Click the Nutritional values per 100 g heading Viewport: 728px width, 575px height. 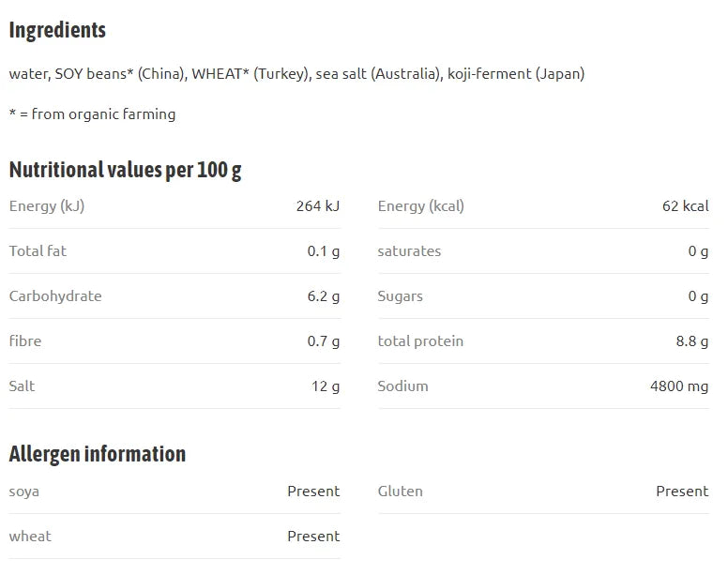tap(126, 171)
